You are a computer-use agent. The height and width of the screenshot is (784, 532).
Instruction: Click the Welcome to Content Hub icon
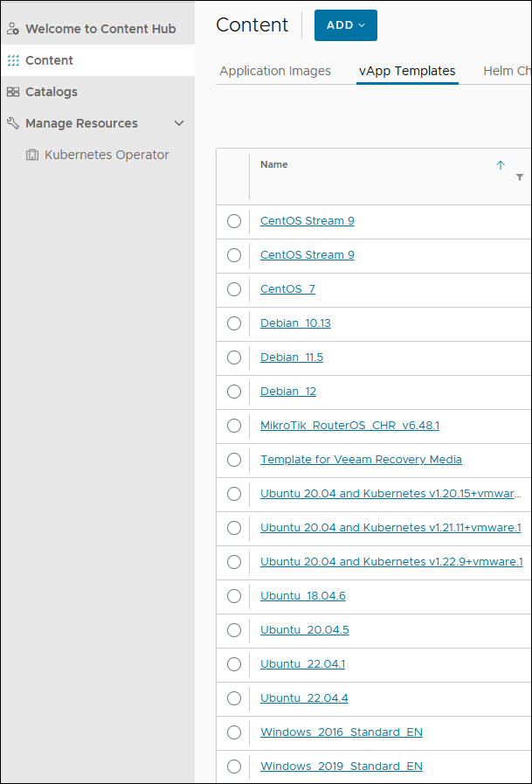click(12, 29)
